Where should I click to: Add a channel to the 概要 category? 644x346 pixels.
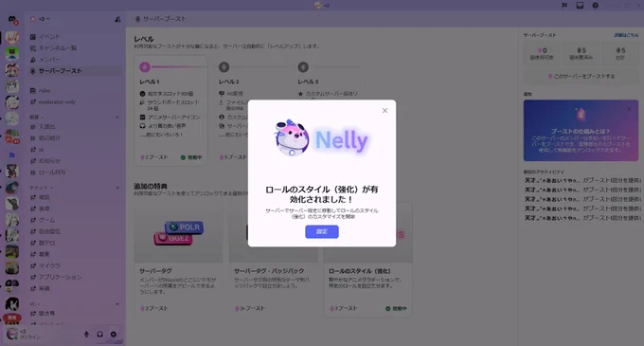click(117, 118)
